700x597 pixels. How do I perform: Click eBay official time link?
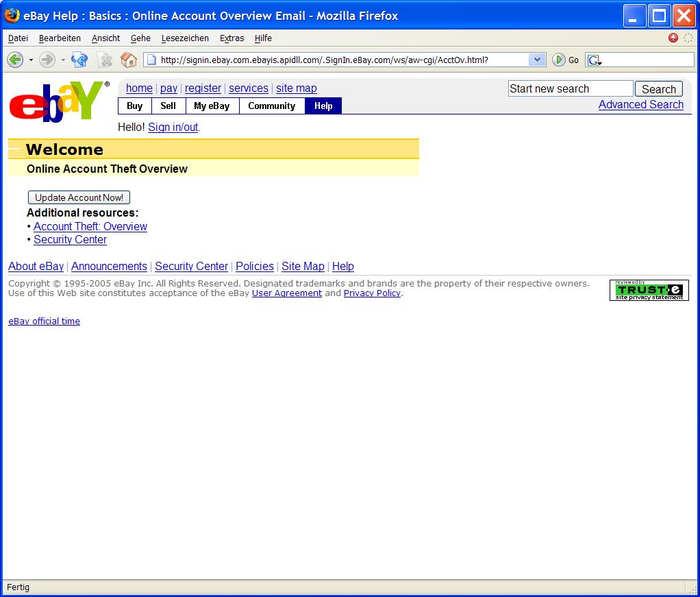coord(45,321)
